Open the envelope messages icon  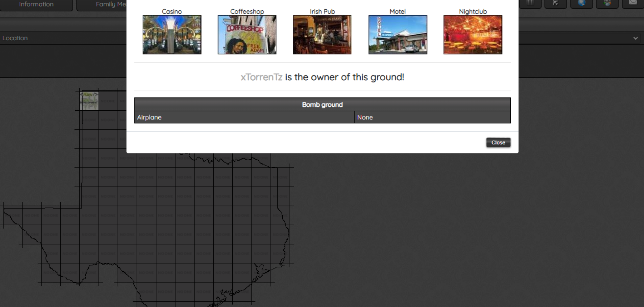point(633,3)
